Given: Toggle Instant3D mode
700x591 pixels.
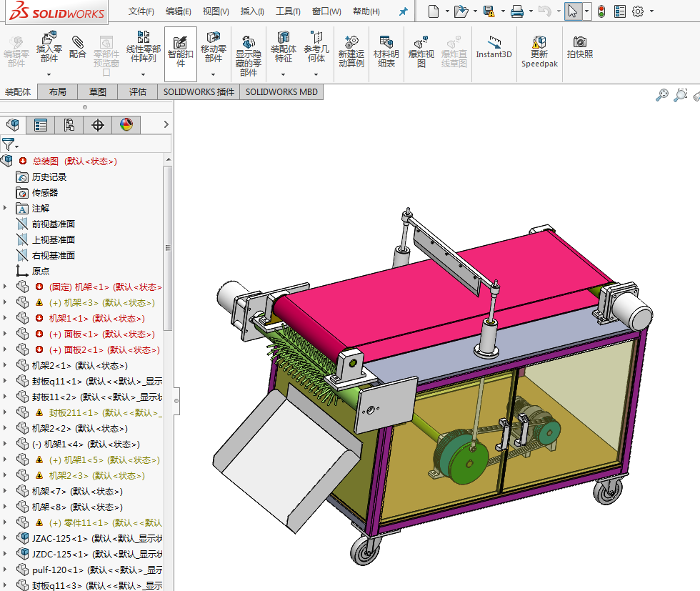Looking at the screenshot, I should pyautogui.click(x=494, y=48).
